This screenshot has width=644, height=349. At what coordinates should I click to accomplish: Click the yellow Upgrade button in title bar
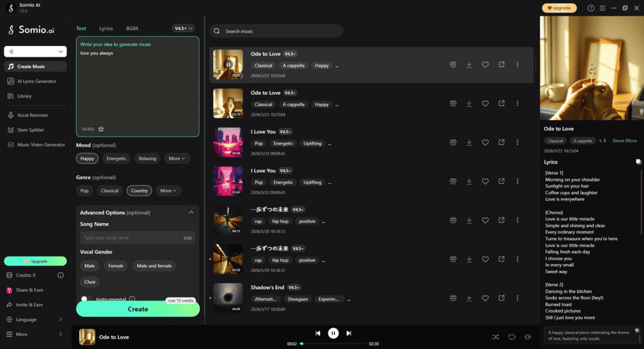559,8
